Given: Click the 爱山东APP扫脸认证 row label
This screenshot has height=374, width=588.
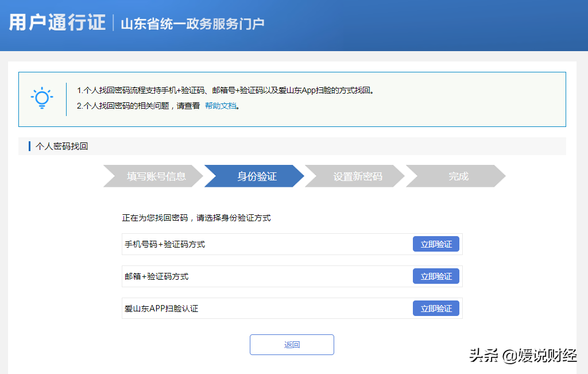Looking at the screenshot, I should pyautogui.click(x=161, y=309).
